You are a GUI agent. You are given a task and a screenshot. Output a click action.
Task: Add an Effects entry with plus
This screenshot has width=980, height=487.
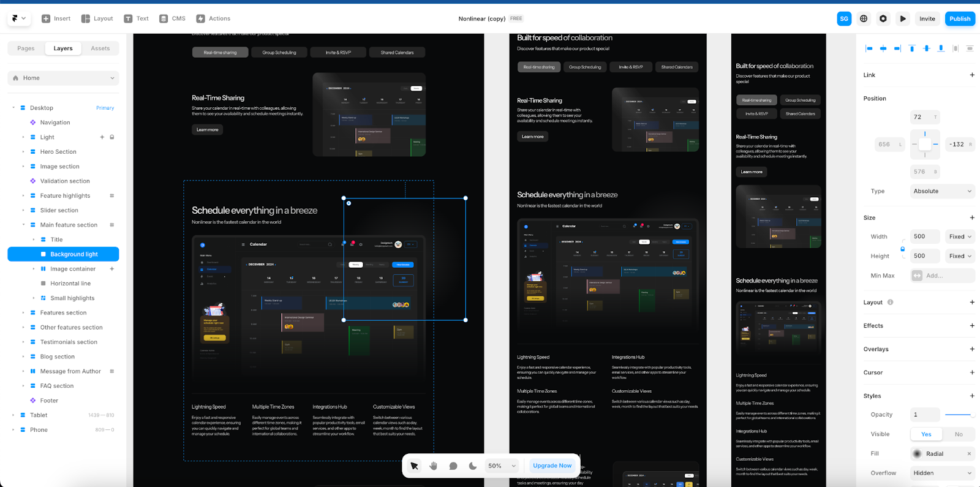click(x=972, y=326)
